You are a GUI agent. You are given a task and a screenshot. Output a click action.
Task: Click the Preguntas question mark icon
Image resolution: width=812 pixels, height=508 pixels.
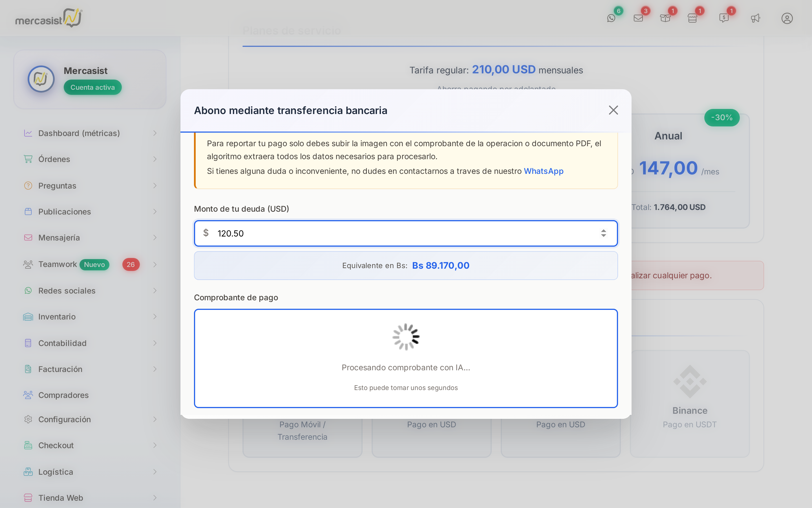pos(28,185)
